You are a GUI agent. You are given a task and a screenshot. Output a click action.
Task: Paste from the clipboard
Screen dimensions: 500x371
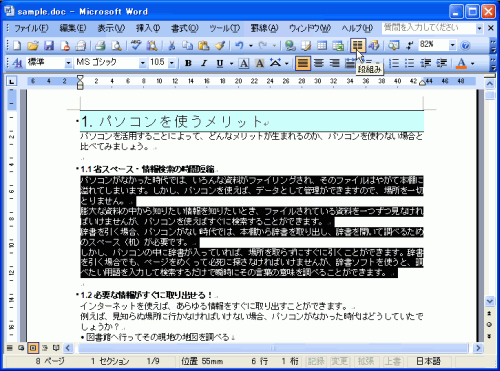coord(204,45)
